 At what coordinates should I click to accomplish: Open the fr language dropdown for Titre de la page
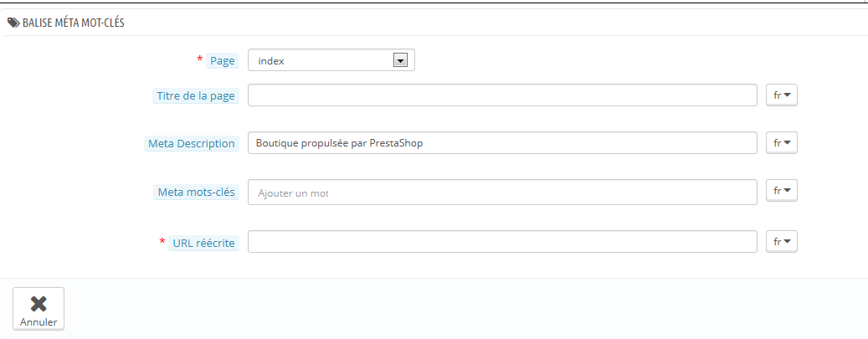(782, 95)
